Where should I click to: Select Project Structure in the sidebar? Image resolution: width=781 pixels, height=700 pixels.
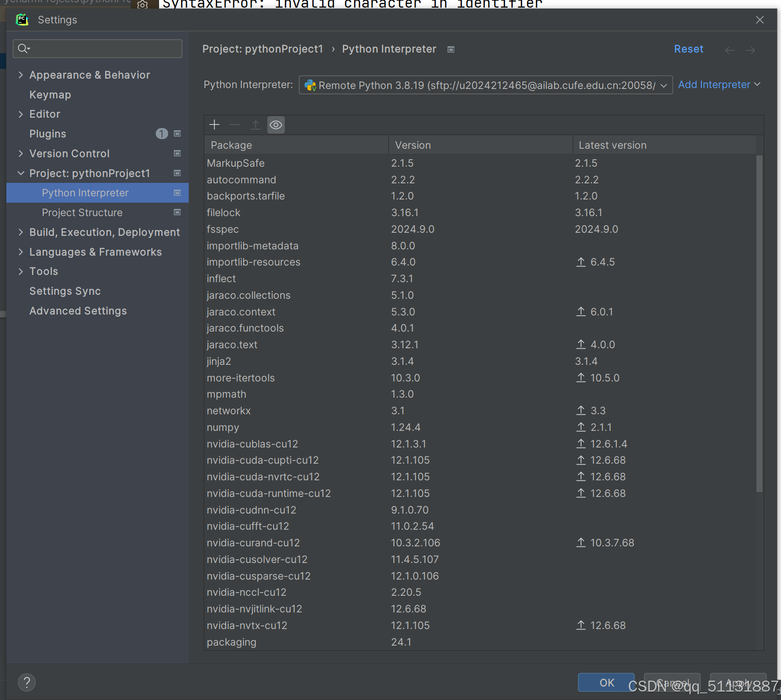82,213
